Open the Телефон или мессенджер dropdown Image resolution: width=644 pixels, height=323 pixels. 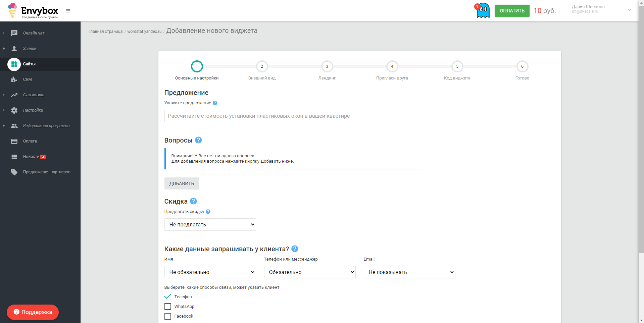(310, 272)
